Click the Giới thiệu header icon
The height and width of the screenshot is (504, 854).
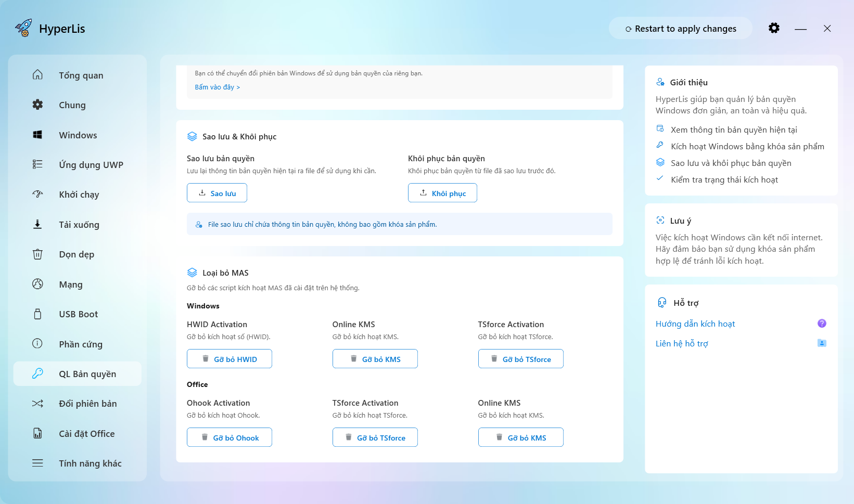click(660, 82)
